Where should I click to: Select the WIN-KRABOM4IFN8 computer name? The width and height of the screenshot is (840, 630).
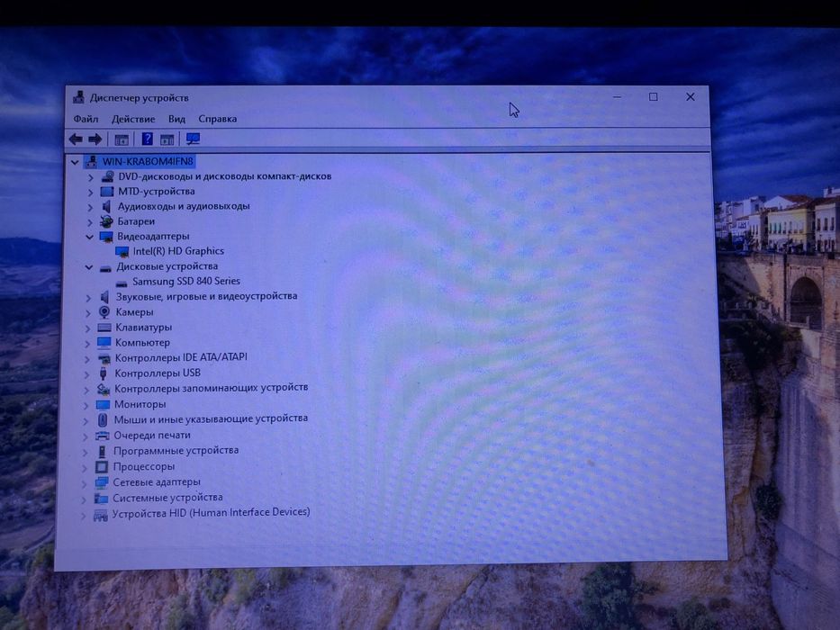point(148,161)
